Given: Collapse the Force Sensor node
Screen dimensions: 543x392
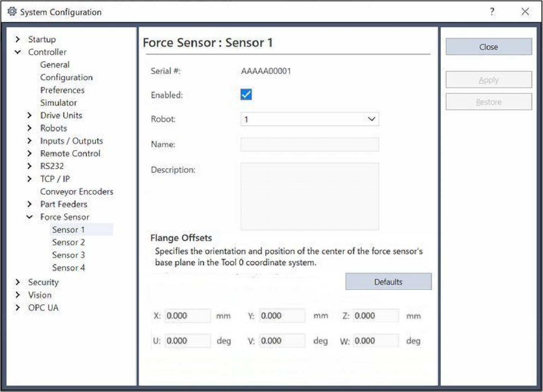Looking at the screenshot, I should (x=30, y=217).
